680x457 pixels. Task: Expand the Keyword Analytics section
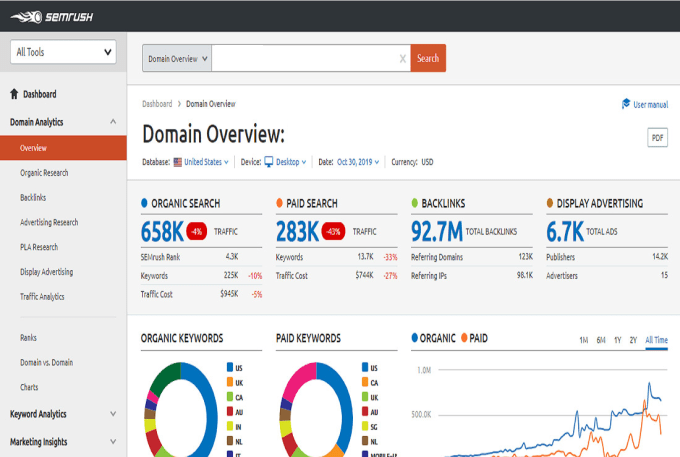pyautogui.click(x=111, y=413)
